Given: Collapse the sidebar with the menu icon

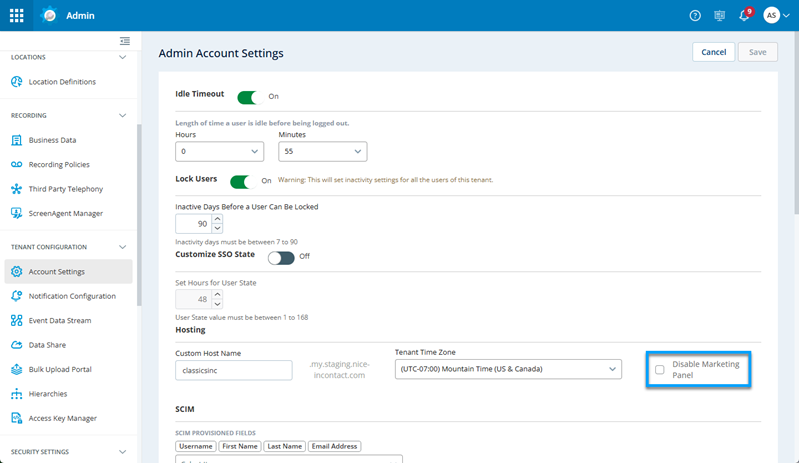Looking at the screenshot, I should [x=125, y=41].
